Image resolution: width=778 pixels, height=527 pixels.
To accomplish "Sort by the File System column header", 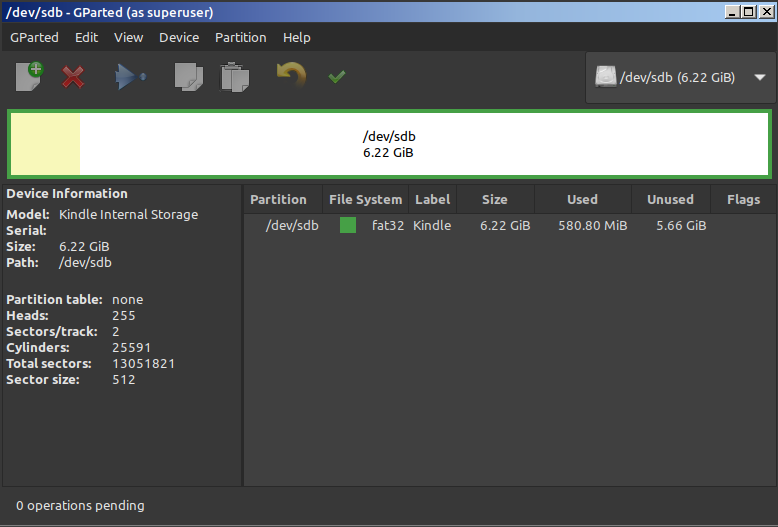I will (x=366, y=199).
